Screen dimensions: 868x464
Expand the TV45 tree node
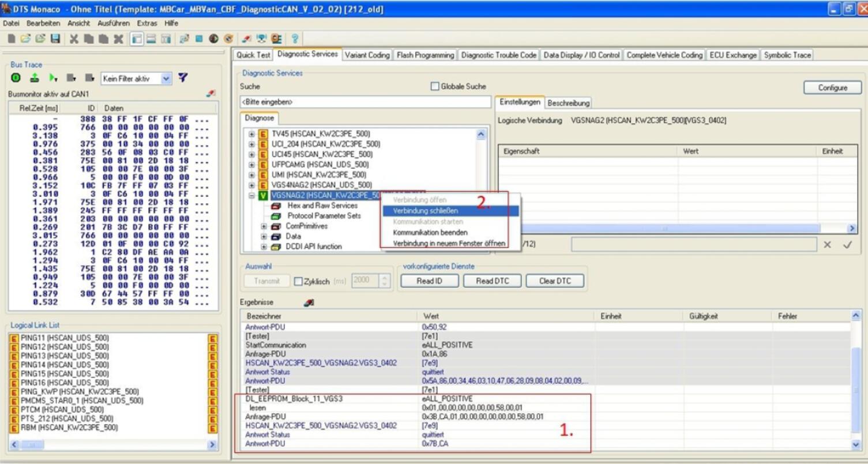(x=251, y=133)
